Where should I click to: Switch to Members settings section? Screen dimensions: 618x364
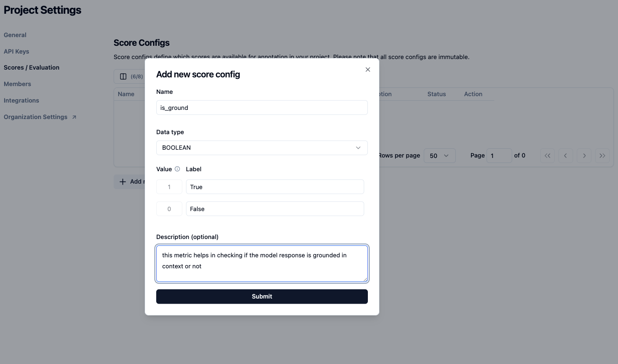pyautogui.click(x=17, y=84)
